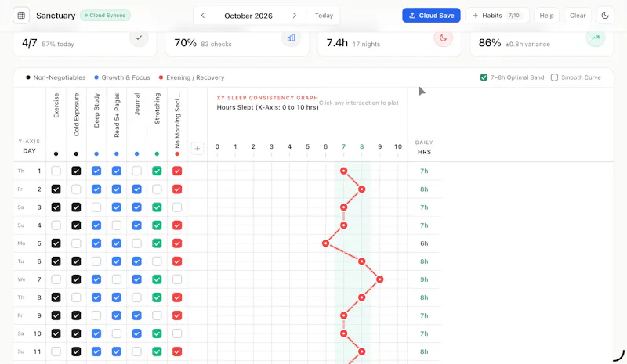Click the Evening / Recovery legend item

(191, 77)
